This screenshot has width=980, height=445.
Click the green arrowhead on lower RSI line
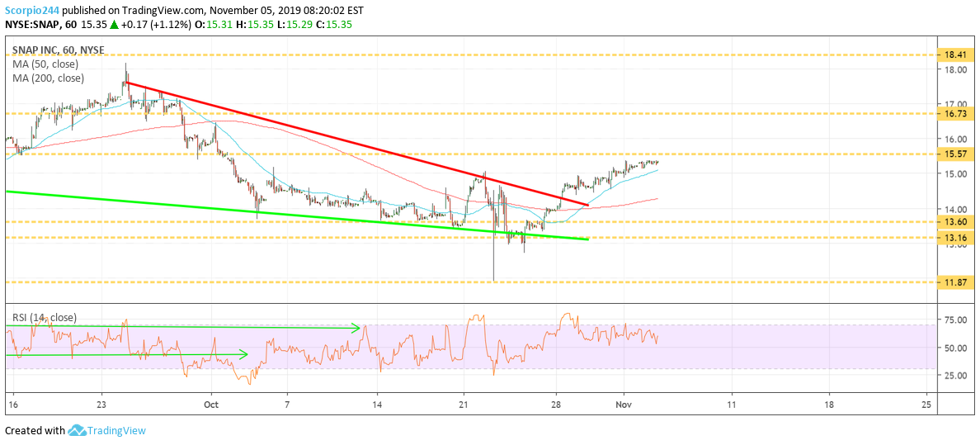pos(245,354)
